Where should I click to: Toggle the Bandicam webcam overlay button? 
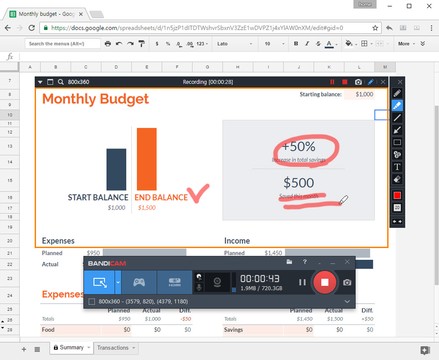tap(217, 282)
